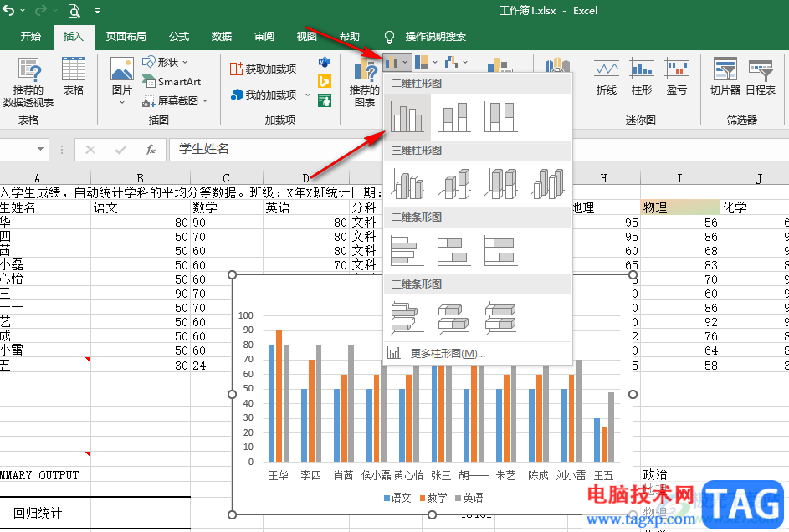
Task: Click 获取加载项 get add-ins
Action: coord(264,69)
